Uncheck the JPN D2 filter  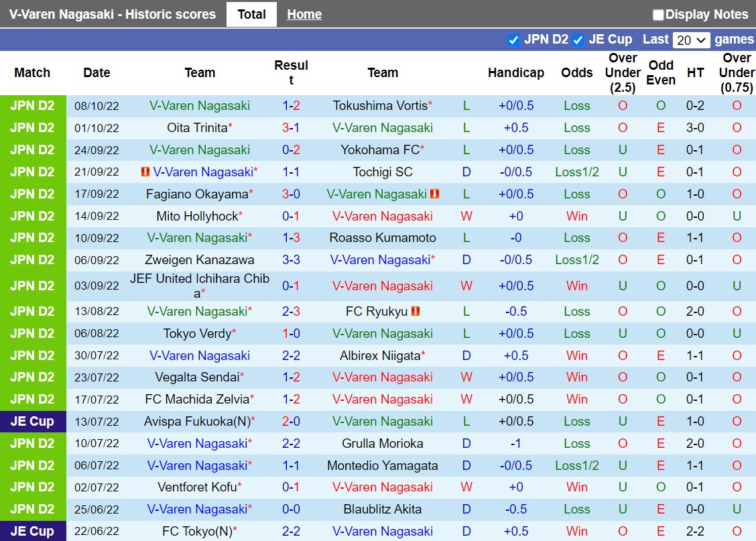(x=514, y=40)
